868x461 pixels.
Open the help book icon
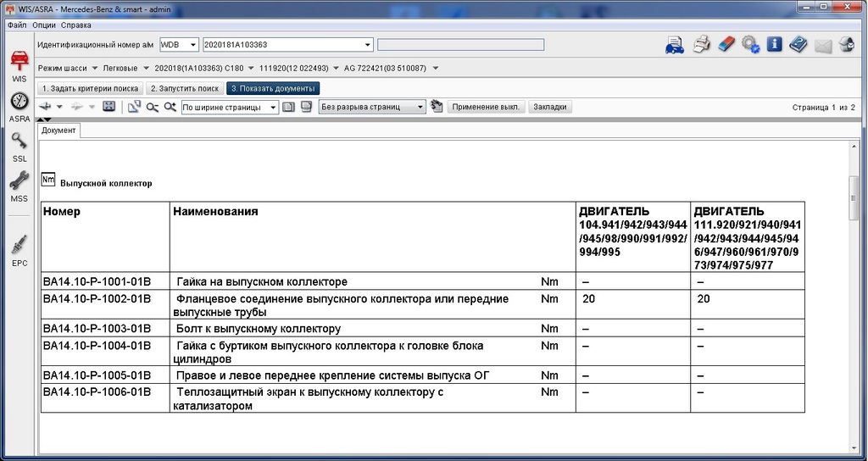pos(798,44)
